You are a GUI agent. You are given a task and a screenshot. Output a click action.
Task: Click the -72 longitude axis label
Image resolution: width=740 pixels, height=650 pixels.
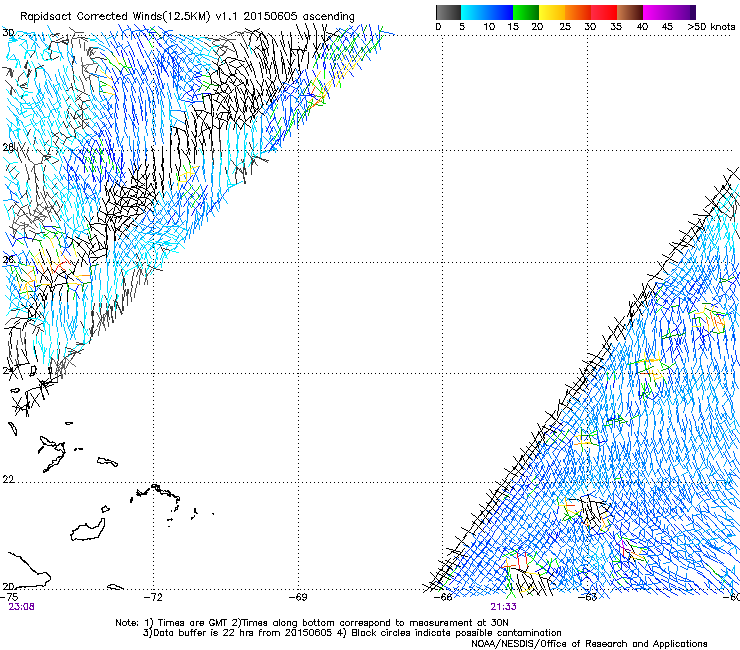tap(153, 597)
